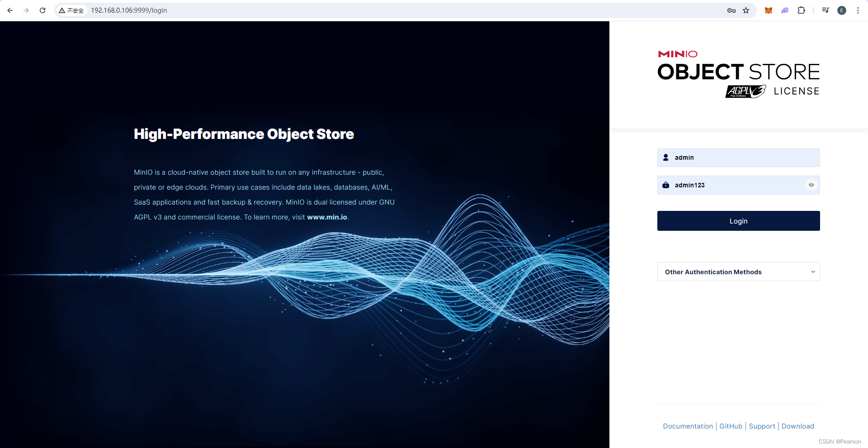This screenshot has width=868, height=448.
Task: Bookmark this page with star icon
Action: pos(746,10)
